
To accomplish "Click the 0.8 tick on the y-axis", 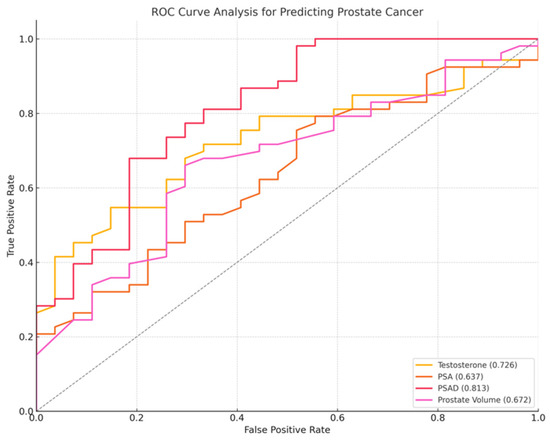I will 25,113.
